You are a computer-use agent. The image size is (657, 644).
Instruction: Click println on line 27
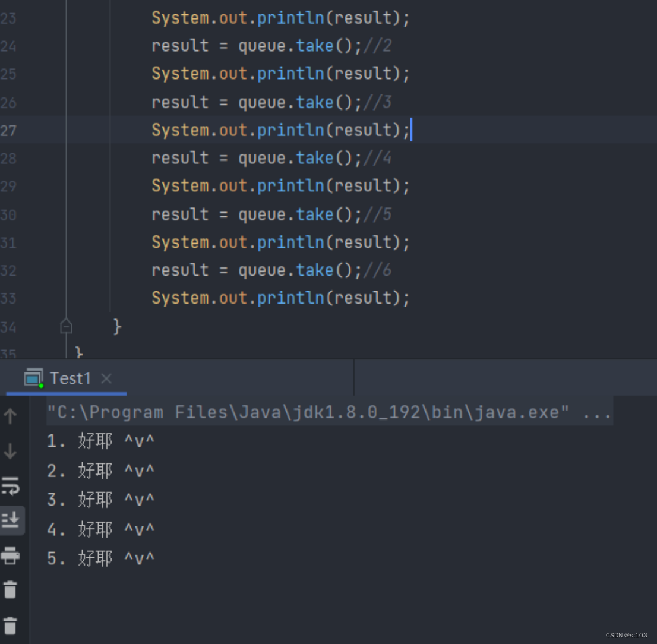(290, 130)
